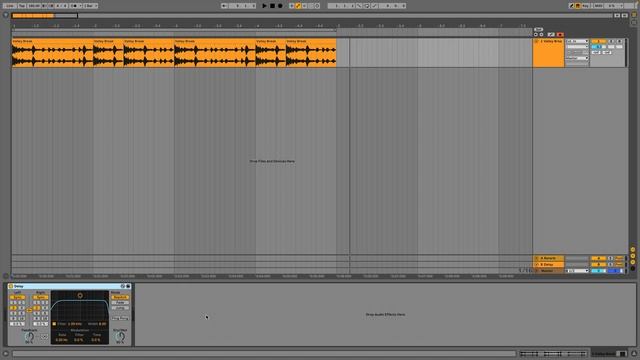Click the A Reverb return track header
The image size is (640, 360).
[549, 258]
